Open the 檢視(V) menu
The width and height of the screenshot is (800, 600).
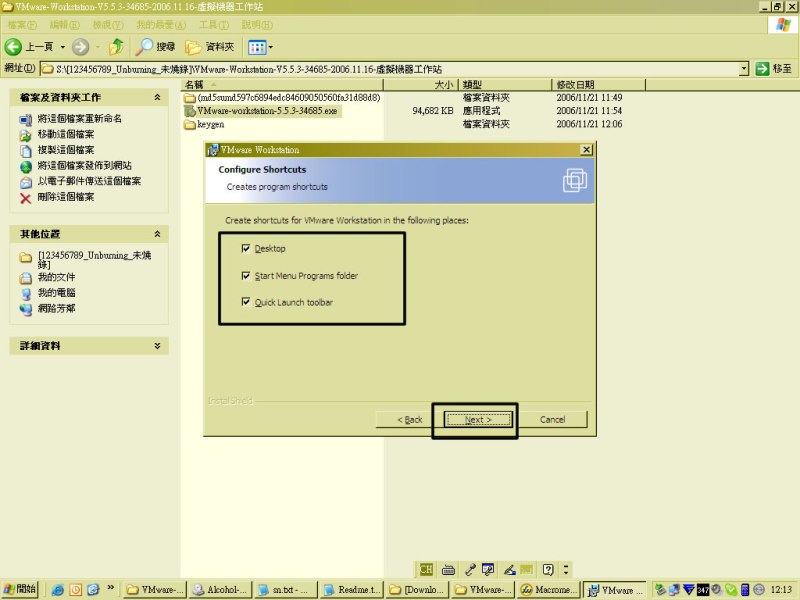pyautogui.click(x=108, y=24)
